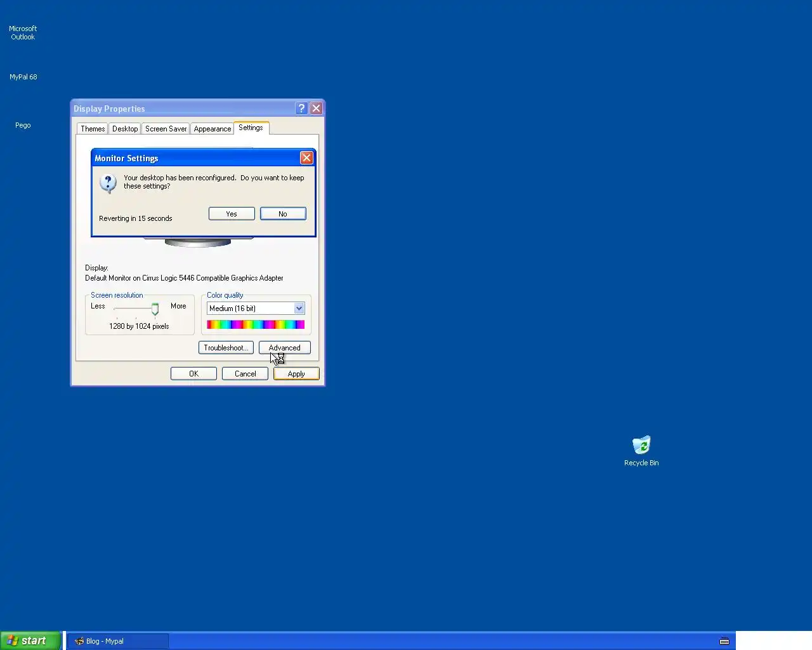Click the Blog - Mypal taskbar button
This screenshot has height=650, width=812.
(118, 641)
